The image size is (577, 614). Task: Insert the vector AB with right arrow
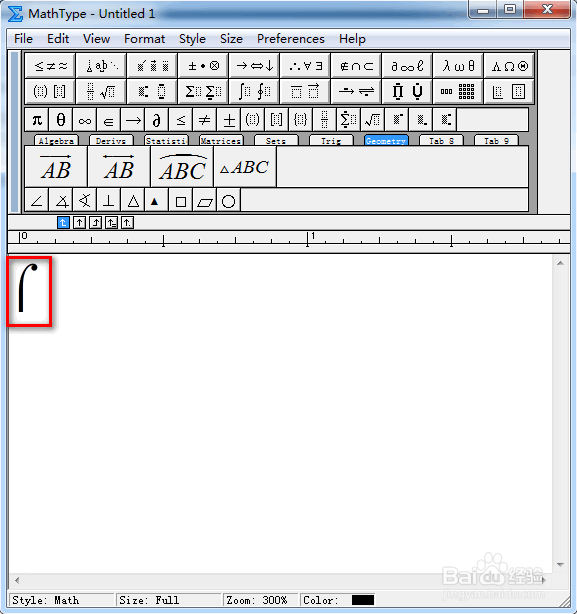pyautogui.click(x=56, y=167)
